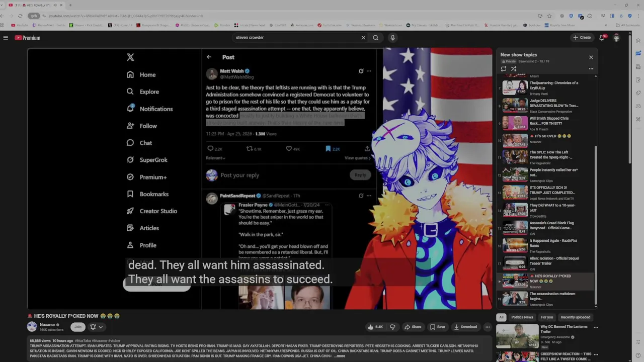644x362 pixels.
Task: Open more actions beside Download
Action: pos(487,327)
